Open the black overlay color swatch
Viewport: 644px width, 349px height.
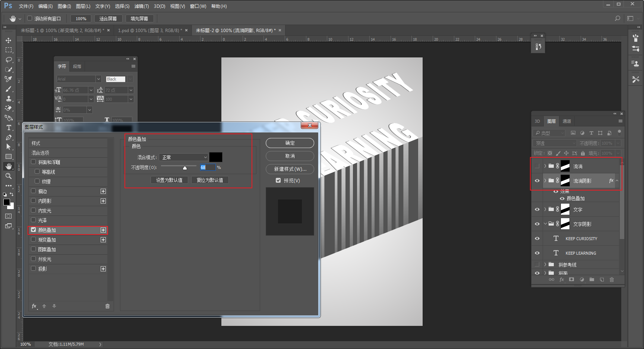click(x=216, y=157)
